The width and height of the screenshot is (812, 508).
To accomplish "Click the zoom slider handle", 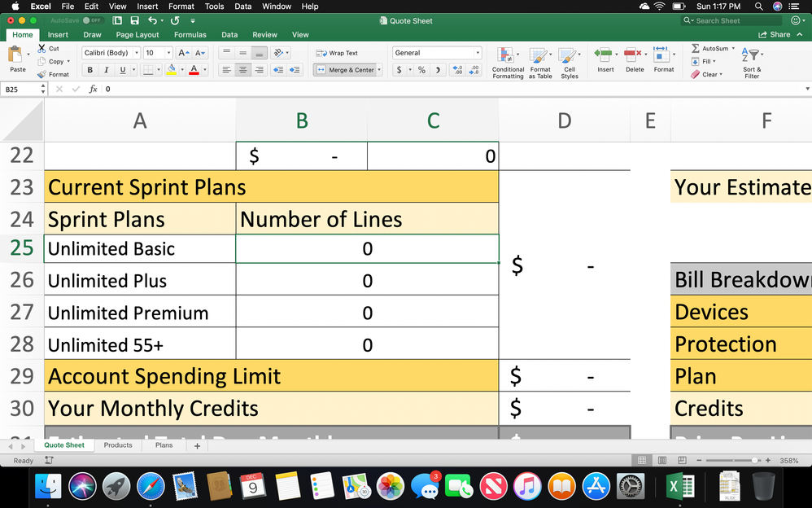I will click(x=754, y=460).
